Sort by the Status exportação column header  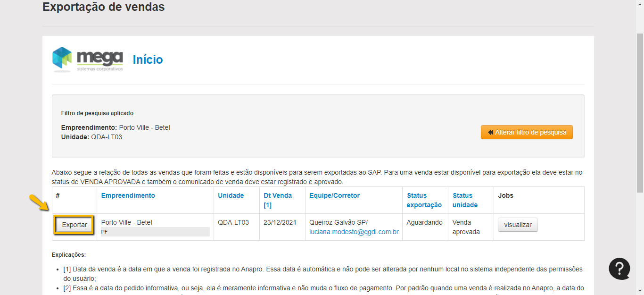pos(424,200)
